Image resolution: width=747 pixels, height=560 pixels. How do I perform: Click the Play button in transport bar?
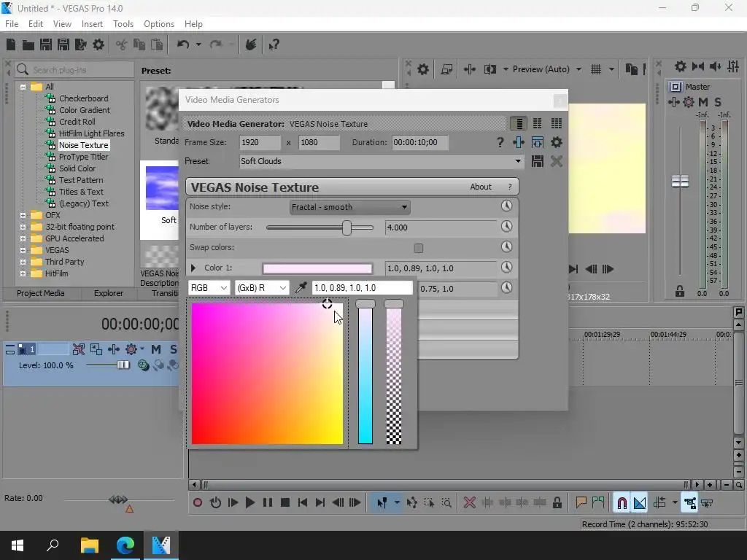coord(249,502)
